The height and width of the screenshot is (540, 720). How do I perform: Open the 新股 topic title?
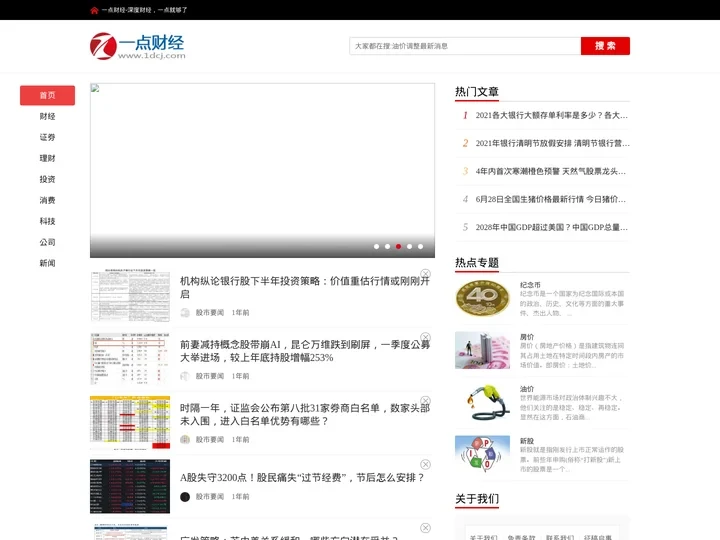pos(527,441)
